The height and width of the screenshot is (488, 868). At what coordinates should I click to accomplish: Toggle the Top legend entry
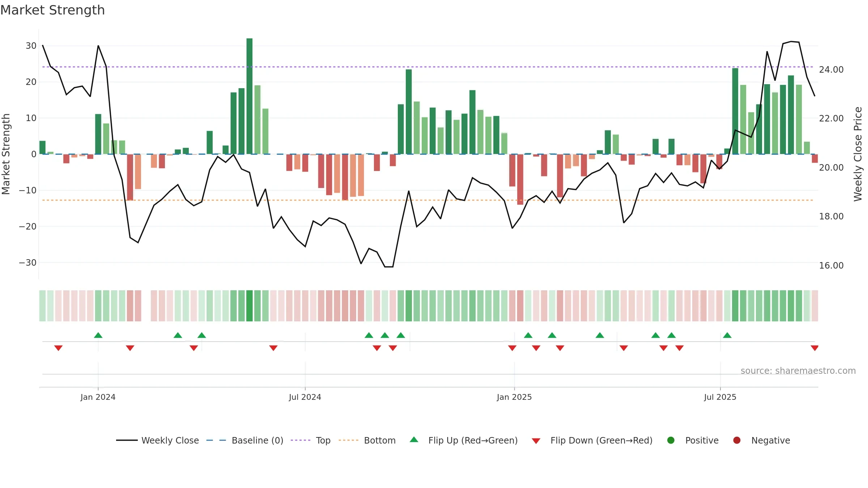pyautogui.click(x=311, y=440)
